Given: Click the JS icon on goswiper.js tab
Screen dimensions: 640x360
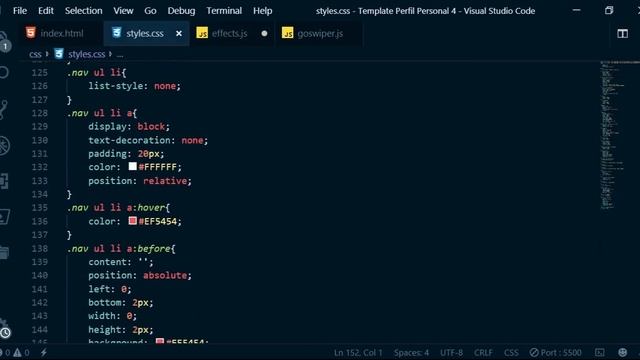Looking at the screenshot, I should pos(288,33).
